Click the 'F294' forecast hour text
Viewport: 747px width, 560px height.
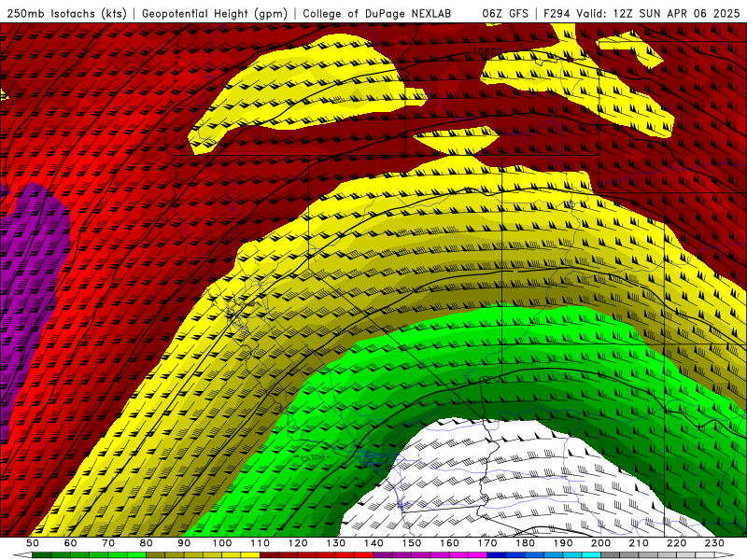pos(557,13)
